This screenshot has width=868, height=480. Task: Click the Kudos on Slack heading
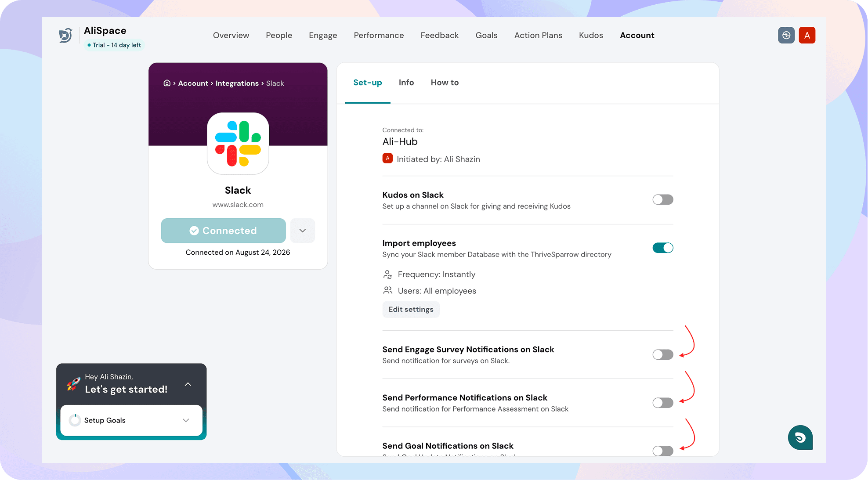coord(413,195)
